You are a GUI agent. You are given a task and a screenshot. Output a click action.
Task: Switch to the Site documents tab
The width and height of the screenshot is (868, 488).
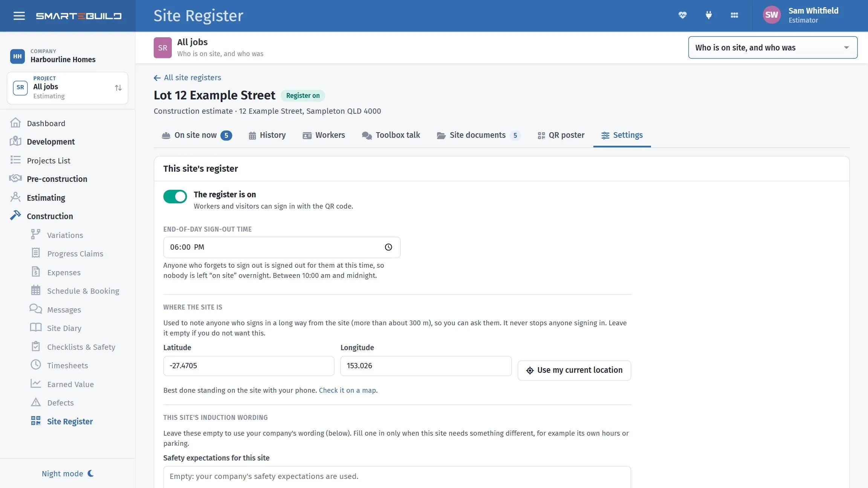pos(478,135)
